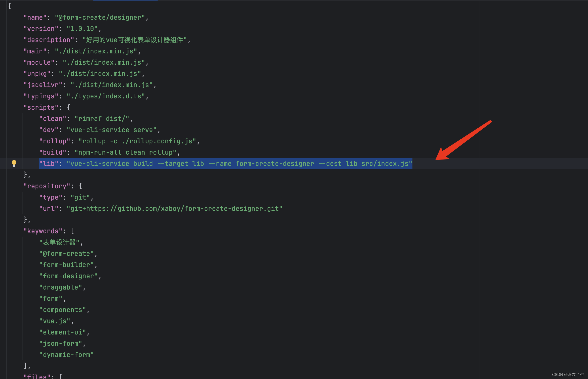
Task: Click the "type" git value
Action: point(80,197)
